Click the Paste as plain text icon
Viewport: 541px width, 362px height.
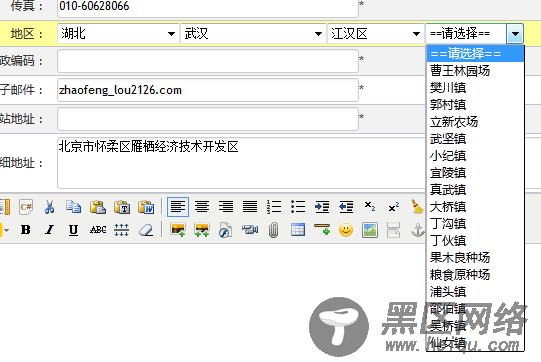[x=122, y=207]
